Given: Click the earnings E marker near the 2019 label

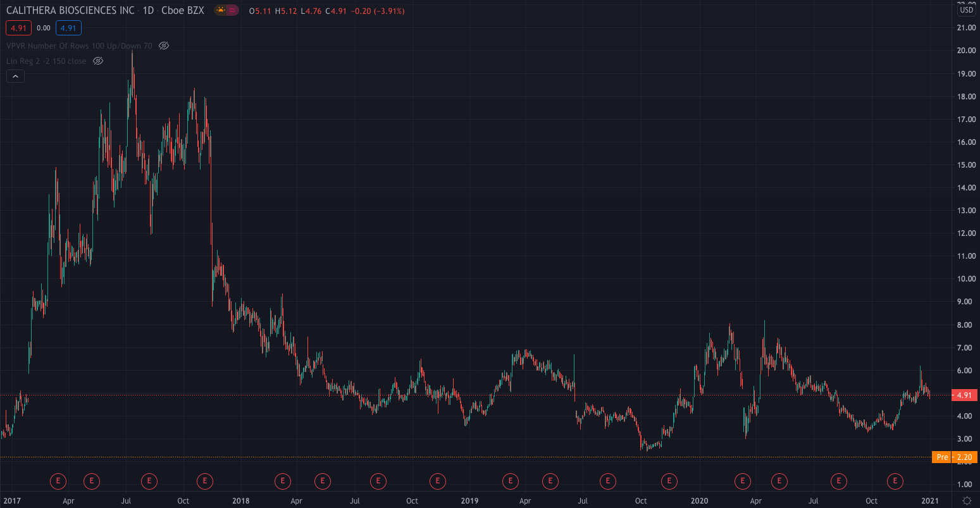Looking at the screenshot, I should (x=437, y=481).
